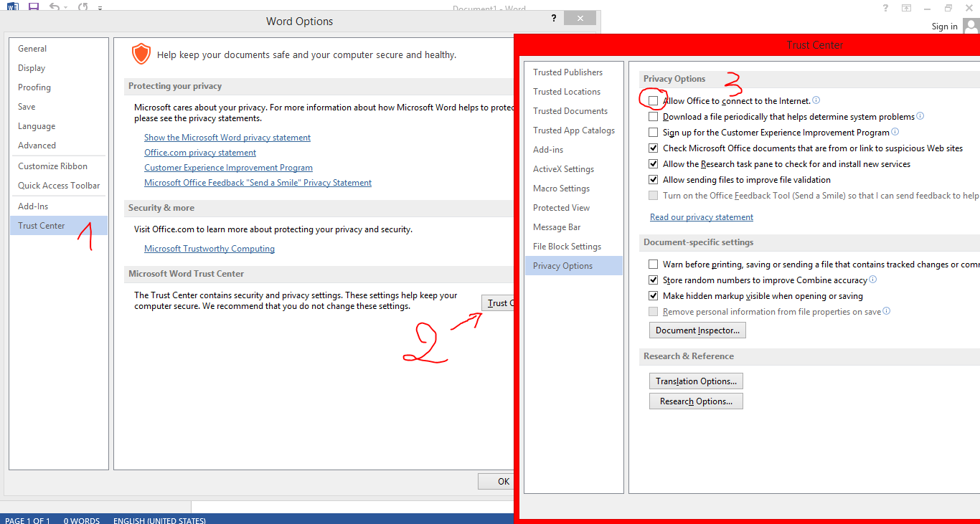Click the Trust Center Settings button

(x=498, y=303)
